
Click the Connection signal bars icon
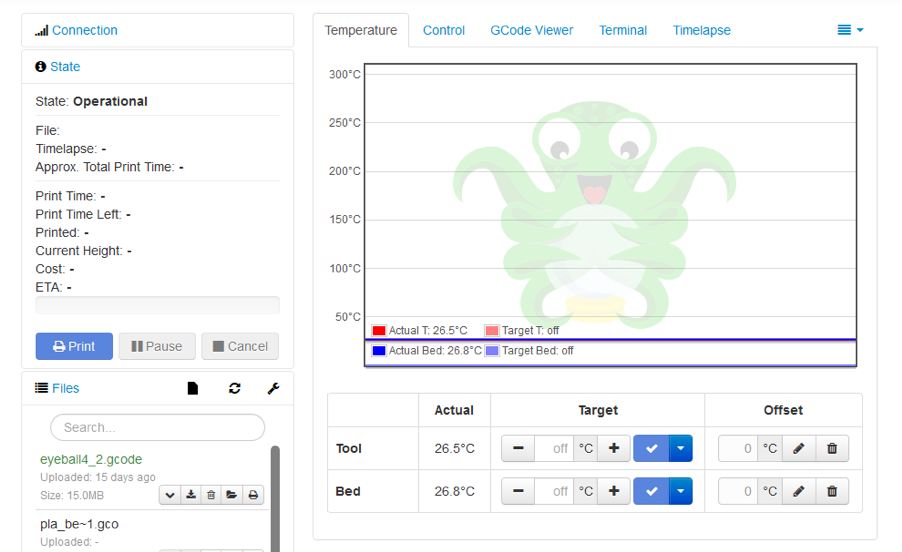pyautogui.click(x=41, y=30)
